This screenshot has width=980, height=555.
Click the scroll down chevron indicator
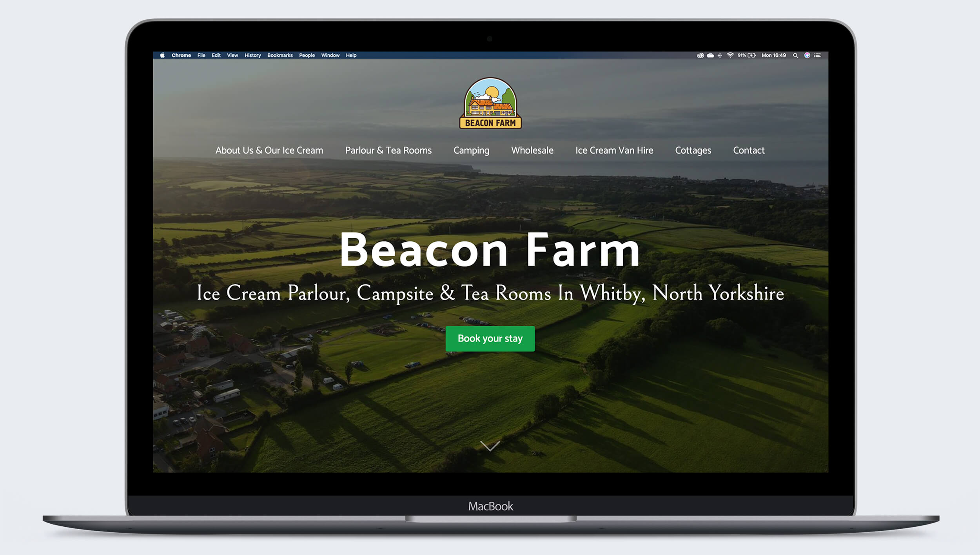pyautogui.click(x=489, y=445)
